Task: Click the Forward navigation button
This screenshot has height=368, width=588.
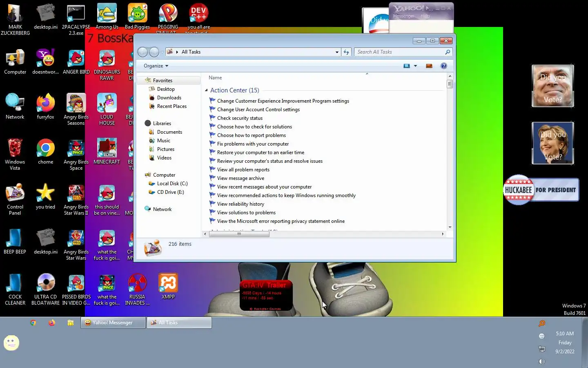Action: pos(154,52)
